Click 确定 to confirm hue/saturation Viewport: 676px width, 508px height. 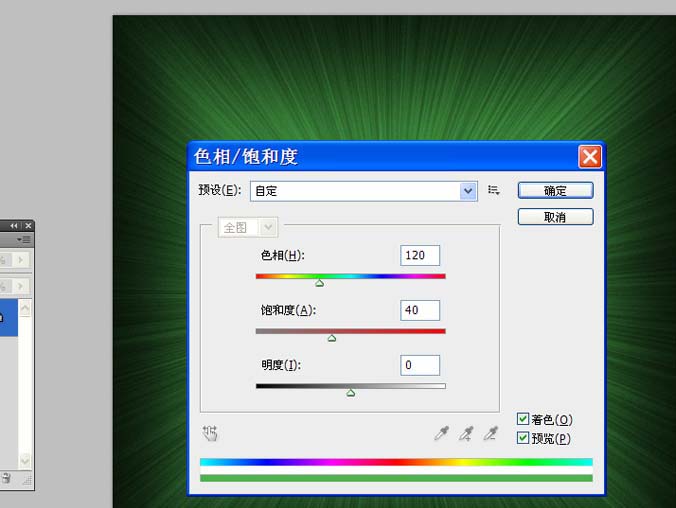point(555,191)
